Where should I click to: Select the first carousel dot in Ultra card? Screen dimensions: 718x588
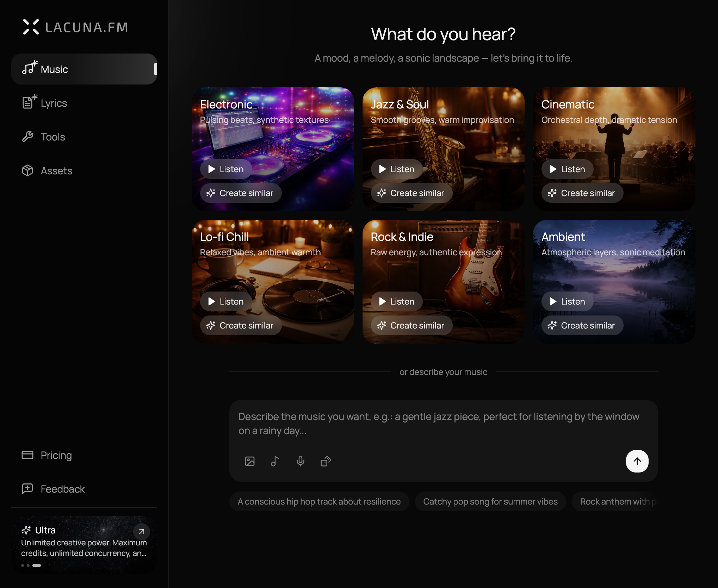tap(23, 565)
